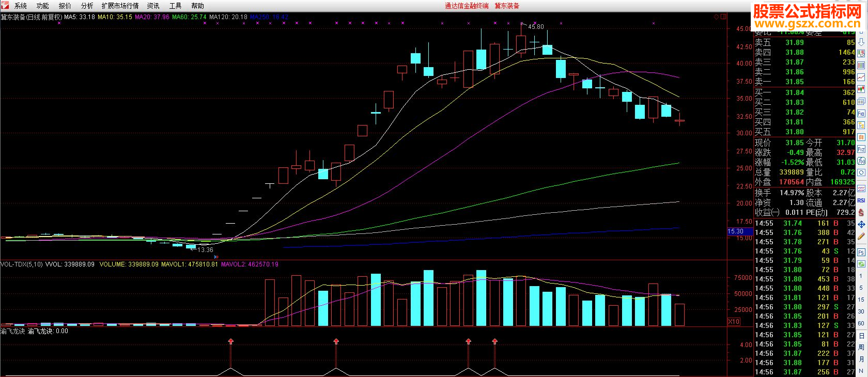
Task: Click the MA60: 25.74 readout
Action: tap(189, 17)
